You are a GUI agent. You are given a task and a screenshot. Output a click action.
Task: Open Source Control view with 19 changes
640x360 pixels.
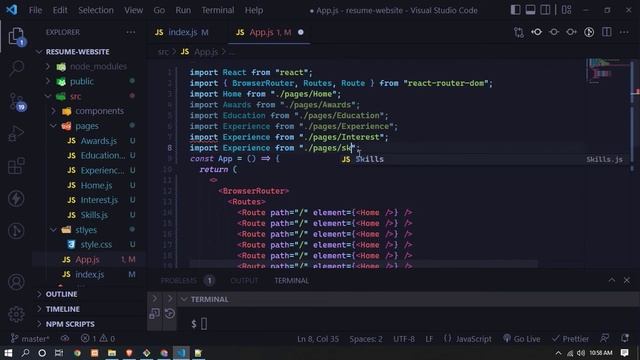[x=17, y=102]
